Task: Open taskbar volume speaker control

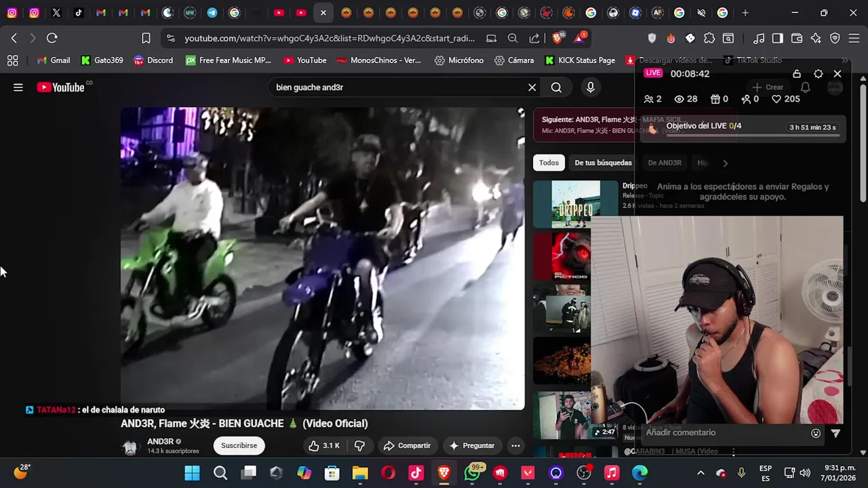Action: [805, 473]
